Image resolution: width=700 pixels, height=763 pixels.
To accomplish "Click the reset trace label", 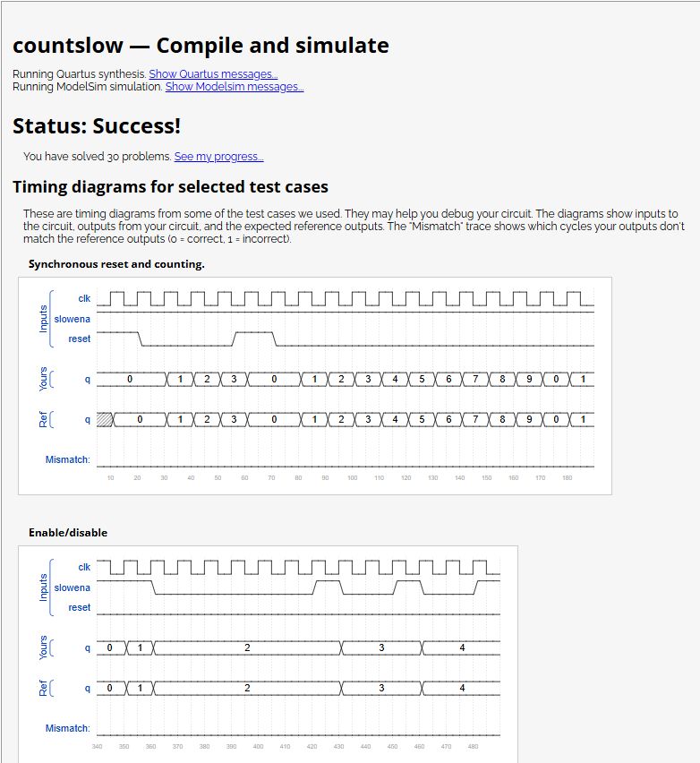I will (x=79, y=339).
